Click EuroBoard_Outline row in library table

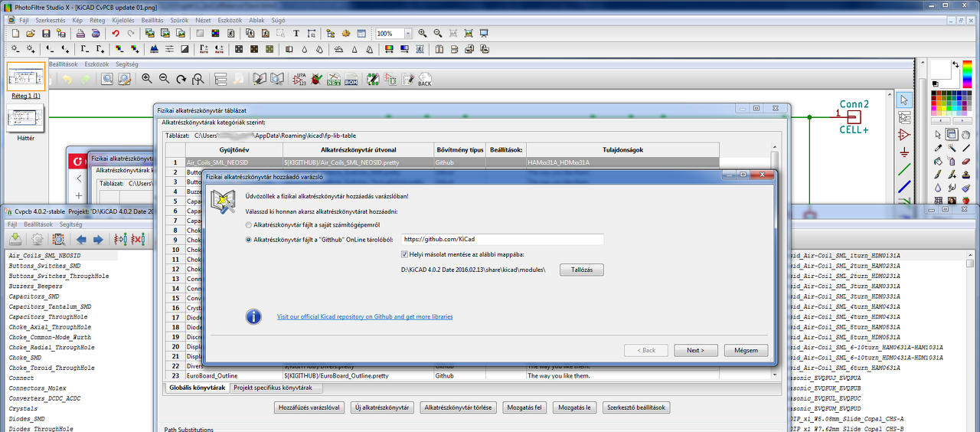point(443,376)
